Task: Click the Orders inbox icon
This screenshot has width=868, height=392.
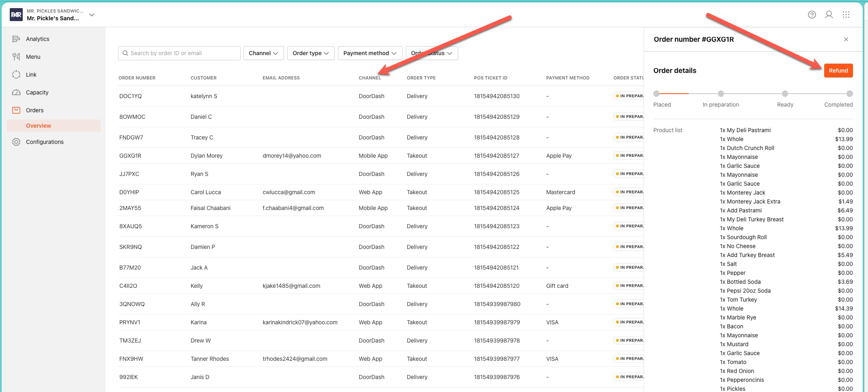Action: [16, 110]
